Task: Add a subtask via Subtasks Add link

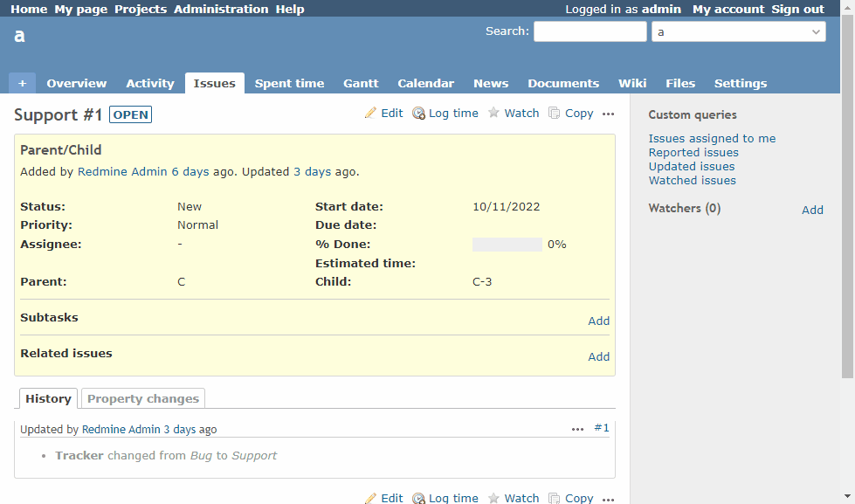Action: click(x=599, y=321)
